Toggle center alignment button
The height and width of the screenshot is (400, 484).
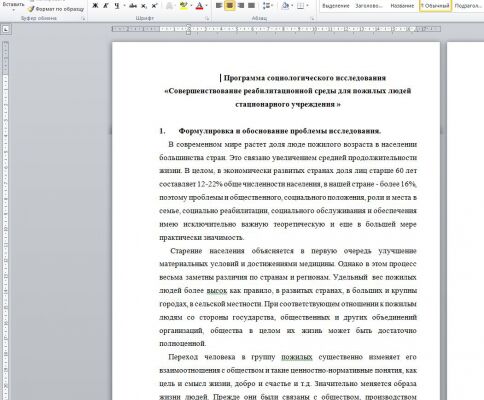(230, 6)
